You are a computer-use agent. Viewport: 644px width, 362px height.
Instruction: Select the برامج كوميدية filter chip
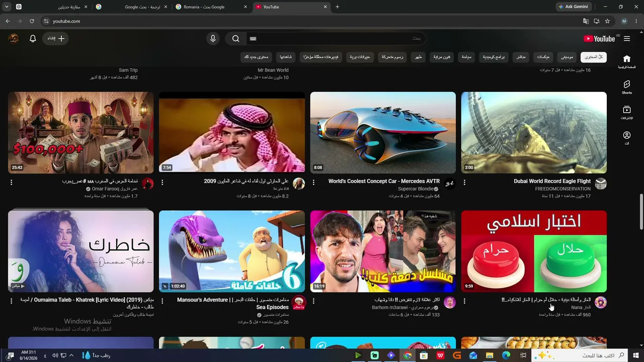(x=494, y=57)
